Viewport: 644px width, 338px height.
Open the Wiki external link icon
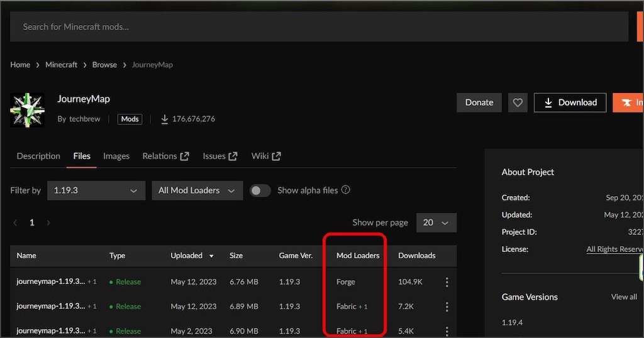click(x=277, y=156)
